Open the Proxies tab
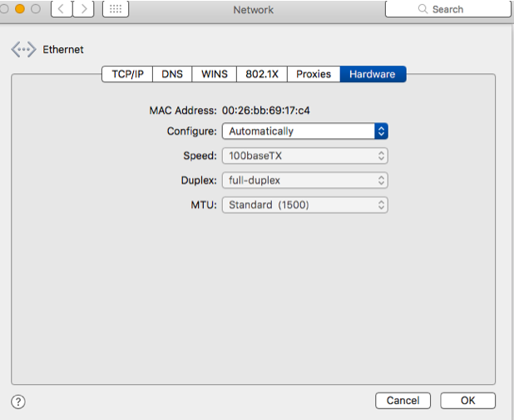Screen dimensions: 514x420 pos(314,74)
